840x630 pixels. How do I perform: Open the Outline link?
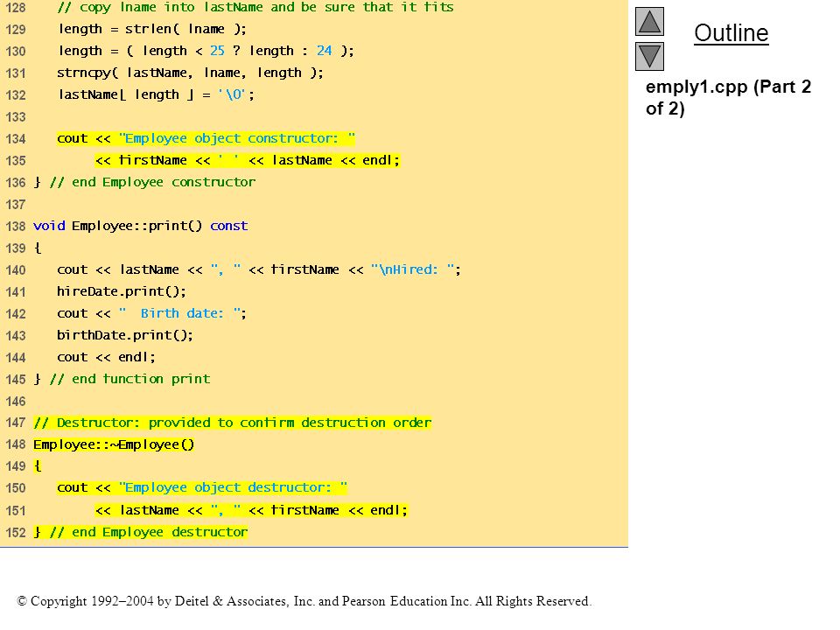(x=731, y=33)
